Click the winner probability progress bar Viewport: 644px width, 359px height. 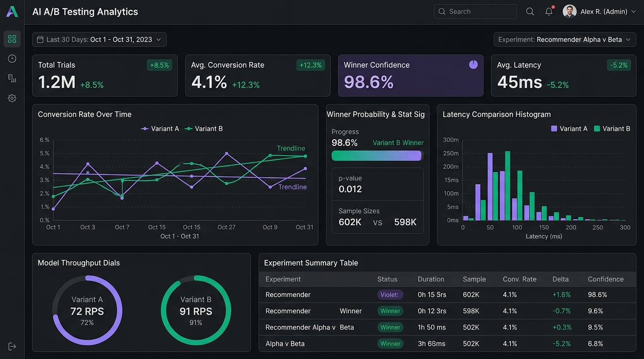pyautogui.click(x=377, y=156)
